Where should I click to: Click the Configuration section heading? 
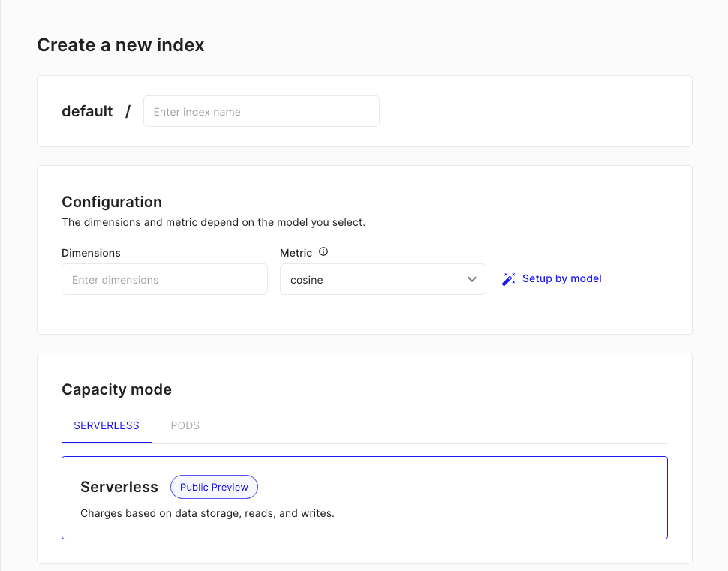112,202
